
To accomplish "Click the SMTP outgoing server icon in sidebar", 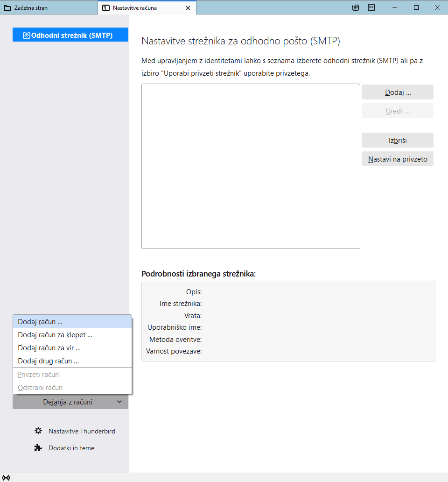I will (x=27, y=35).
